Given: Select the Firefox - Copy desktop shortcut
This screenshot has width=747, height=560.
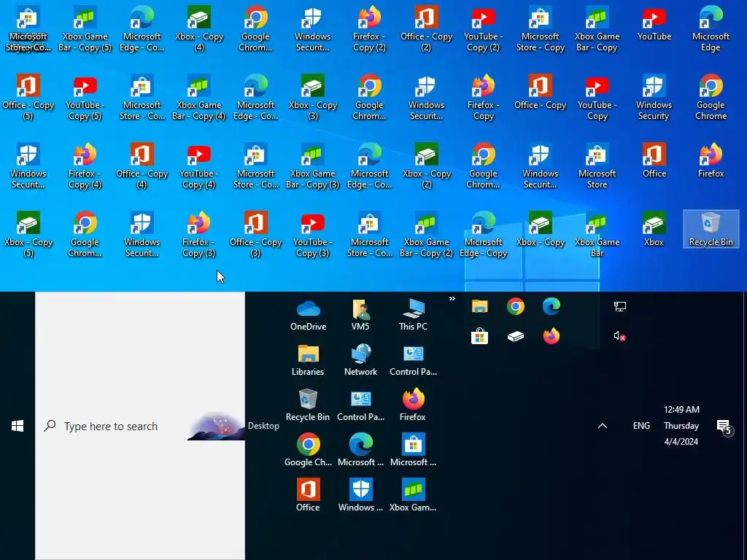Looking at the screenshot, I should point(483,98).
